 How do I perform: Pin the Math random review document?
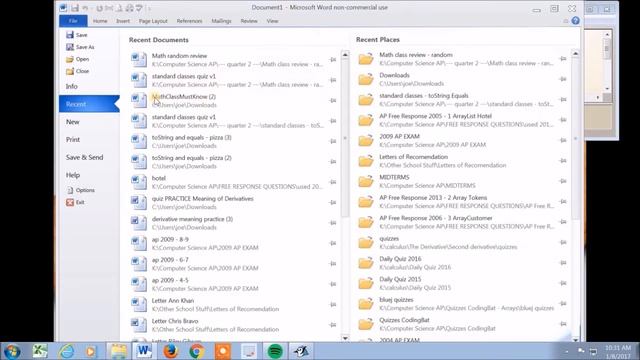coord(333,60)
